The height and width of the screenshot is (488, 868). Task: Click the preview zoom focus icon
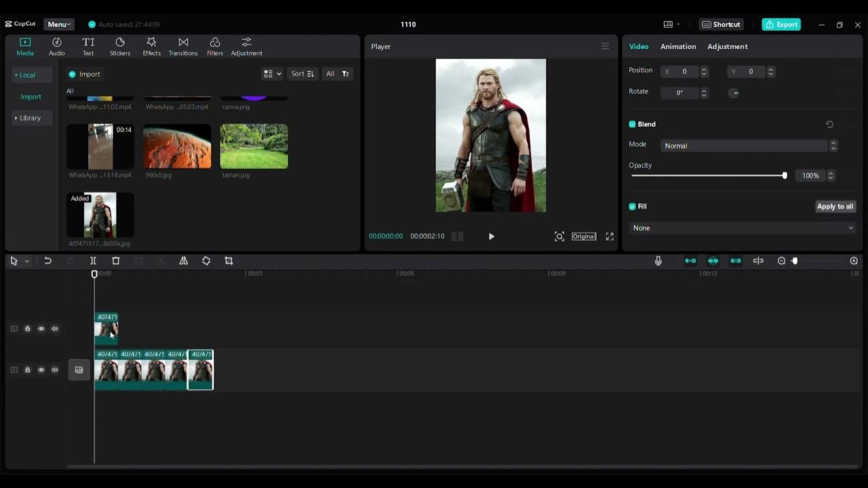pos(559,237)
